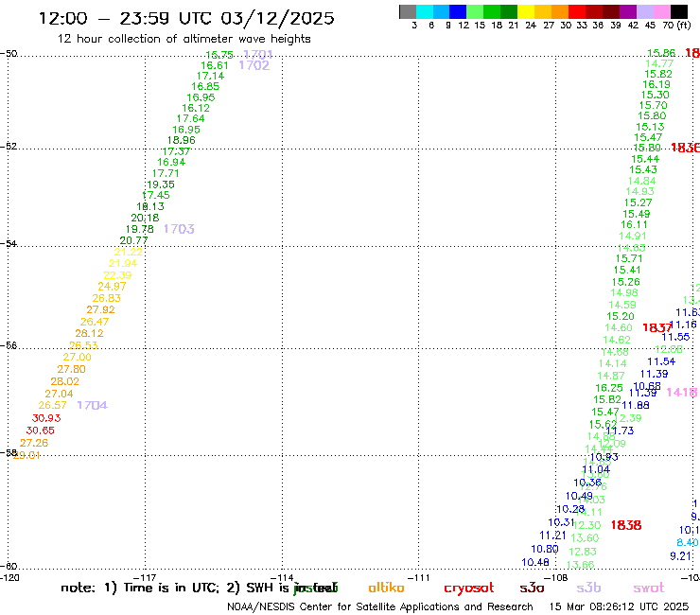The image size is (700, 615).
Task: Click the blue wave height value '11.21'
Action: pyautogui.click(x=552, y=536)
